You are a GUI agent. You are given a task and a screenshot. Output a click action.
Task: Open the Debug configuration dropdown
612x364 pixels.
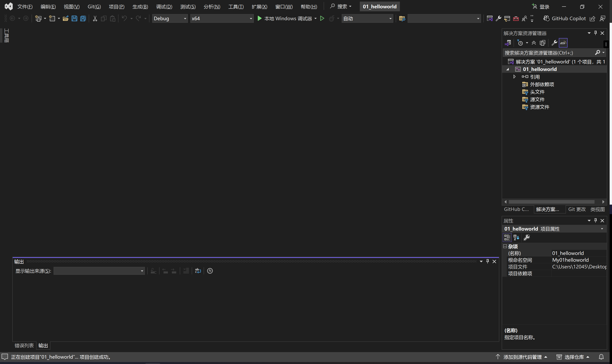(x=170, y=18)
